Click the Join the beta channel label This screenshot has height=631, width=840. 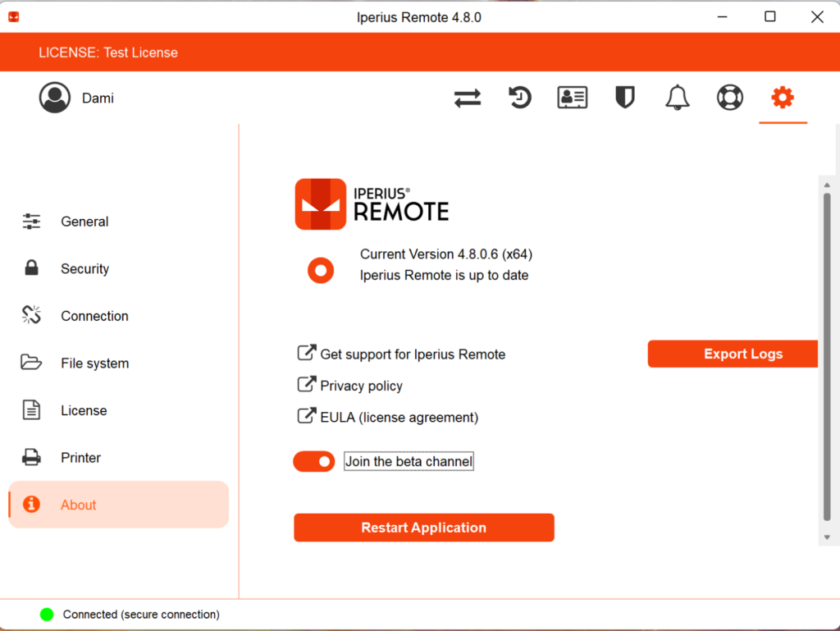point(409,462)
